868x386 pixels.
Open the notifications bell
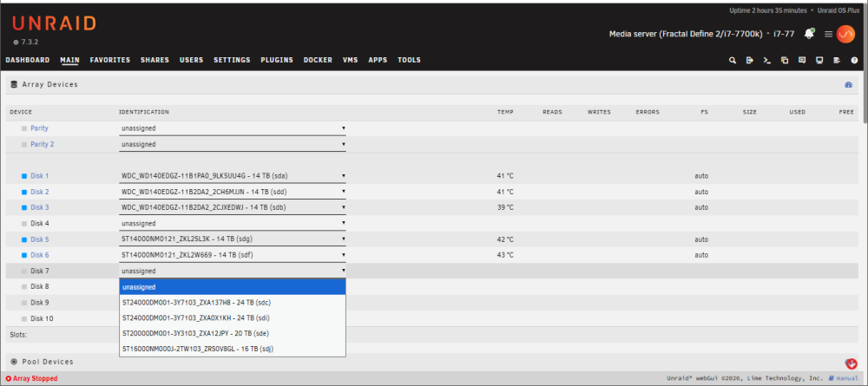[x=809, y=34]
